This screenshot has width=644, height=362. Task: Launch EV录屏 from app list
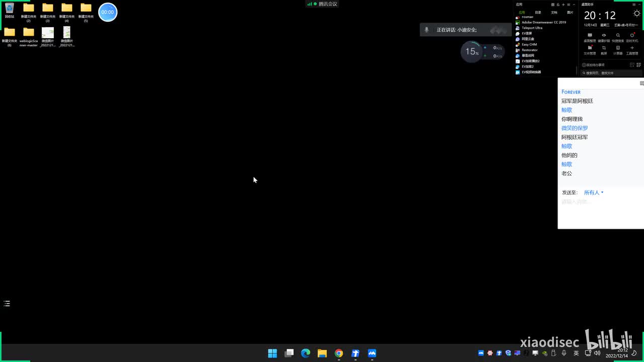click(x=524, y=33)
